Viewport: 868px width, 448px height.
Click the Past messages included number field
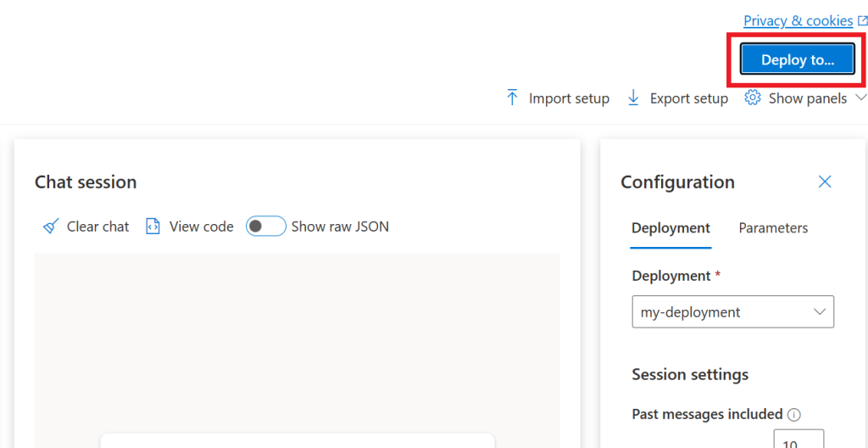(798, 439)
